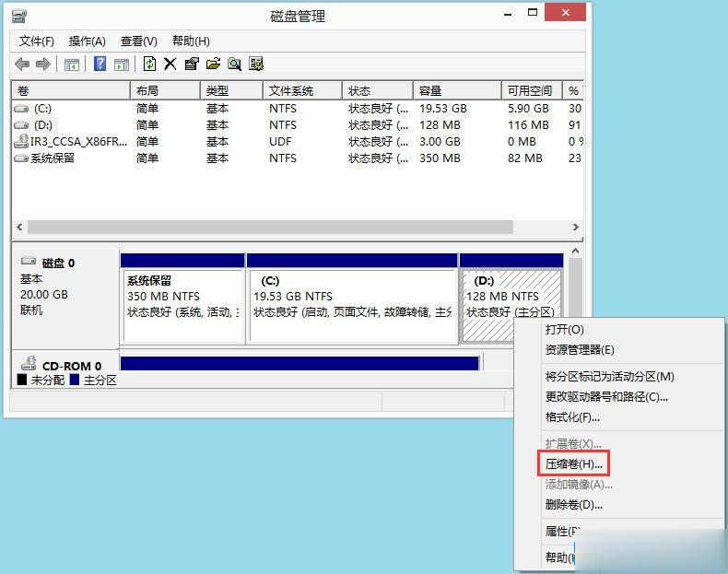728x574 pixels.
Task: Click the 类型 column header
Action: pyautogui.click(x=231, y=91)
